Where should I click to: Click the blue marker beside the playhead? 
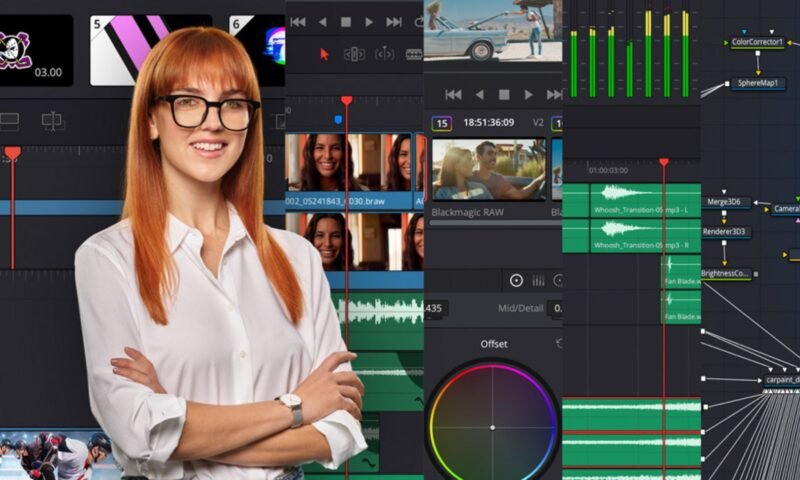[x=338, y=120]
